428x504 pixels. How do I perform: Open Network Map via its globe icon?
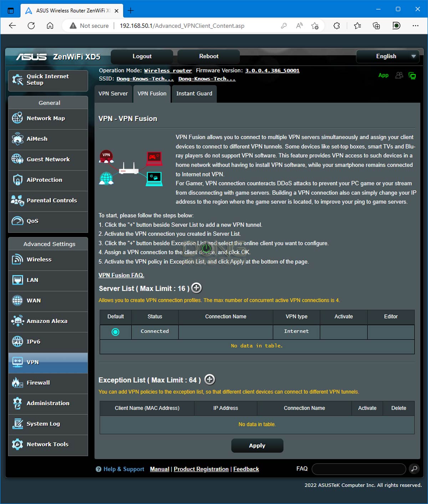[17, 118]
